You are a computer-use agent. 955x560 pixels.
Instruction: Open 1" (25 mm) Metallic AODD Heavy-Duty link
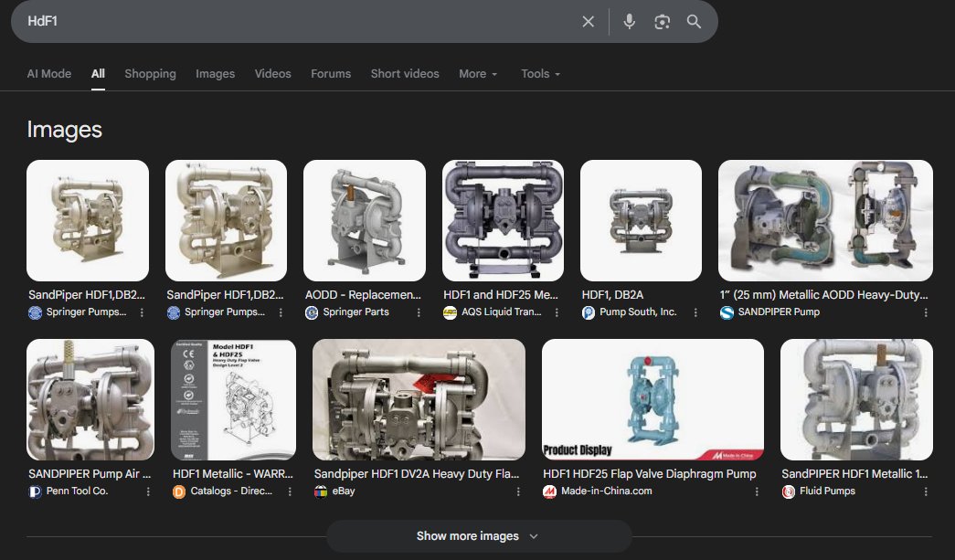click(824, 294)
